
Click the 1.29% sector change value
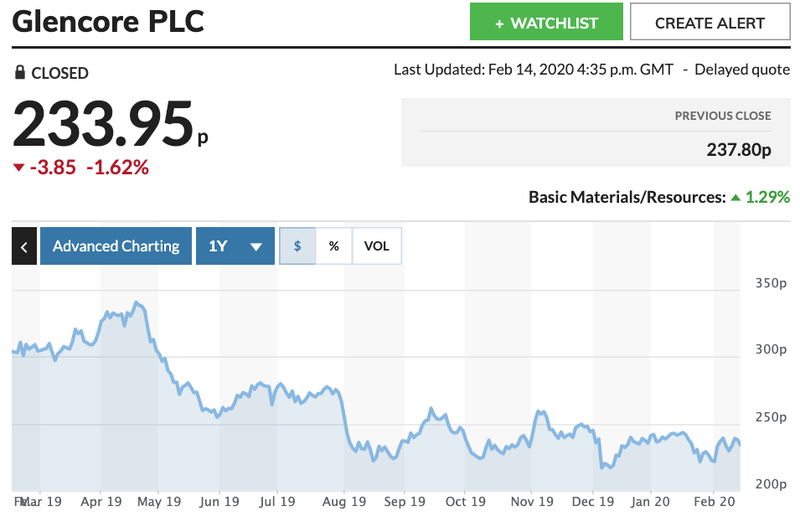click(768, 197)
